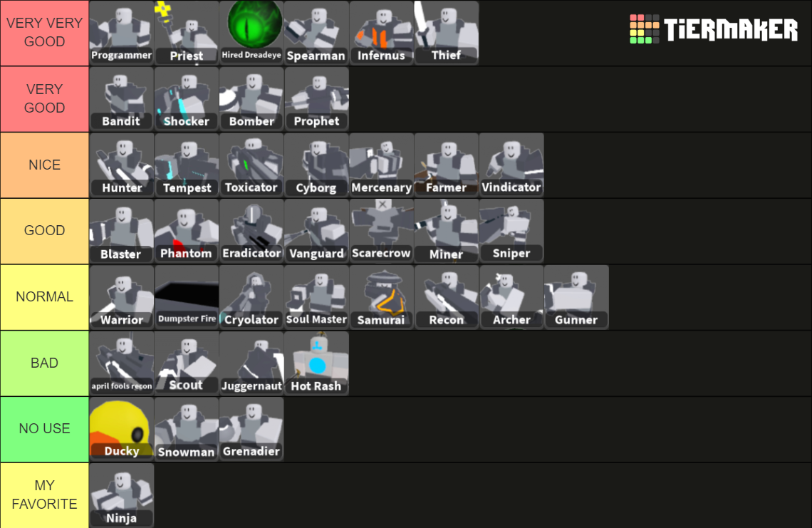Image resolution: width=812 pixels, height=528 pixels.
Task: Click the NO USE tier label
Action: pyautogui.click(x=44, y=429)
